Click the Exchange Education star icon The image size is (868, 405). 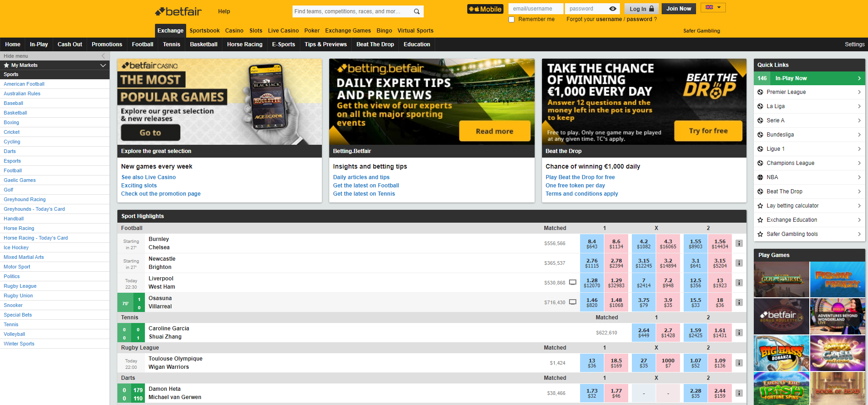tap(760, 220)
